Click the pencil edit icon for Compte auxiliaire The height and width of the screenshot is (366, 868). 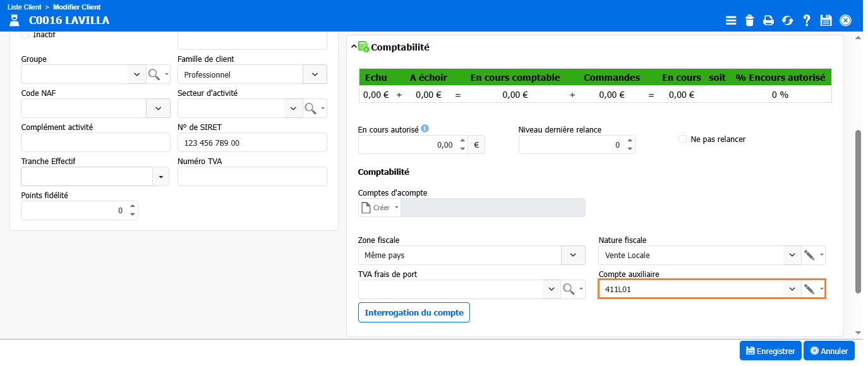point(809,289)
